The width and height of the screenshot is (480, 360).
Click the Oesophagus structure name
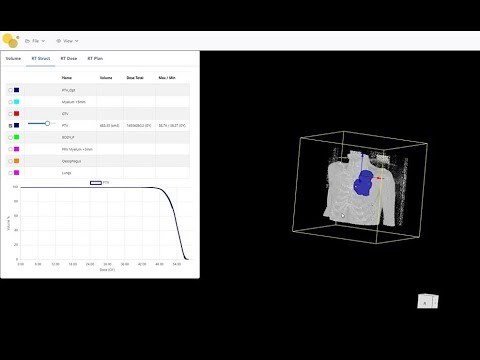[x=71, y=161]
